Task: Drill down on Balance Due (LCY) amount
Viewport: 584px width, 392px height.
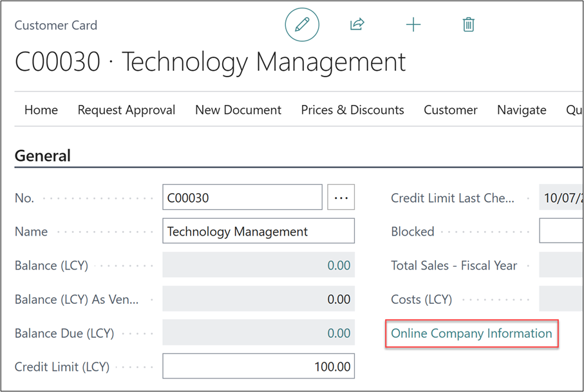Action: [x=339, y=333]
